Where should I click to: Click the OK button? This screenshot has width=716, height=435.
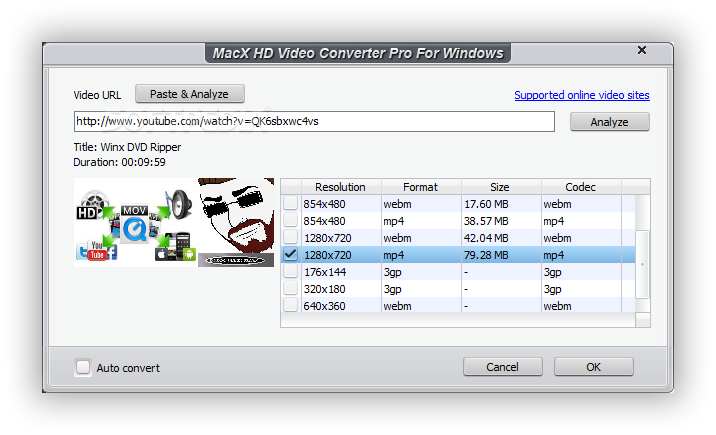594,367
